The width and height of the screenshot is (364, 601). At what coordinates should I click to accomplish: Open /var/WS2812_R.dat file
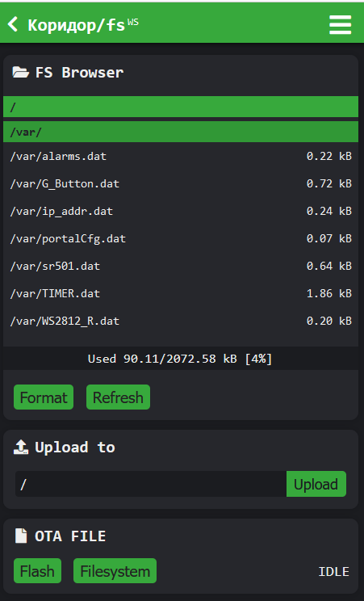coord(181,321)
